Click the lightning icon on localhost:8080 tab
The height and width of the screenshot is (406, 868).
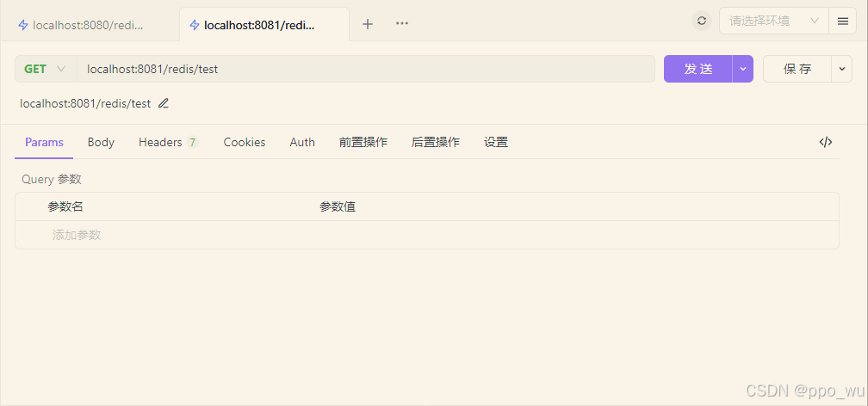coord(22,25)
